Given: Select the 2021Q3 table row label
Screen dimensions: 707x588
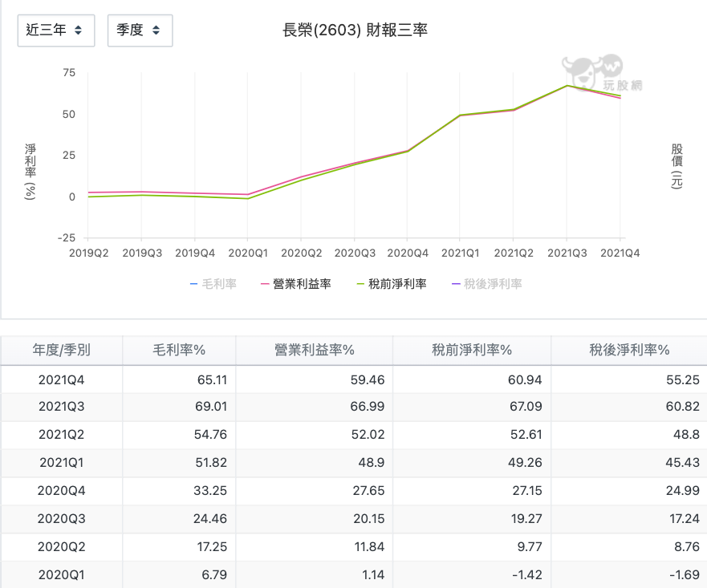Looking at the screenshot, I should click(x=61, y=407).
